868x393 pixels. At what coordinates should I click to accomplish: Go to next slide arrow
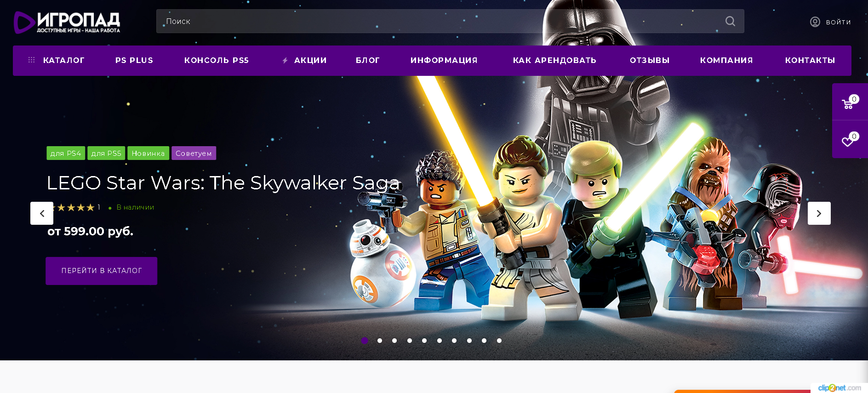tap(819, 213)
